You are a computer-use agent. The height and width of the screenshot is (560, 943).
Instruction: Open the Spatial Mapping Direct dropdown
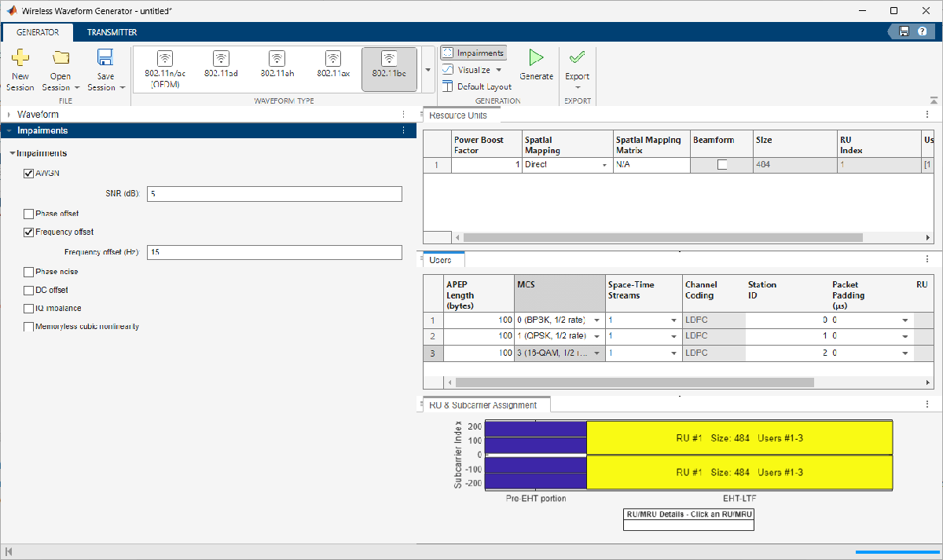604,165
